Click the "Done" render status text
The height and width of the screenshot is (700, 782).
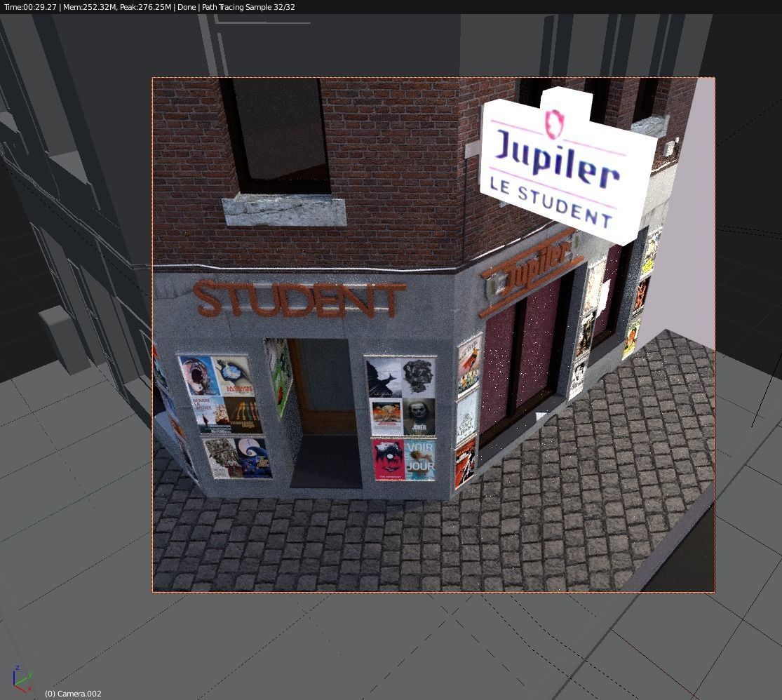[187, 7]
